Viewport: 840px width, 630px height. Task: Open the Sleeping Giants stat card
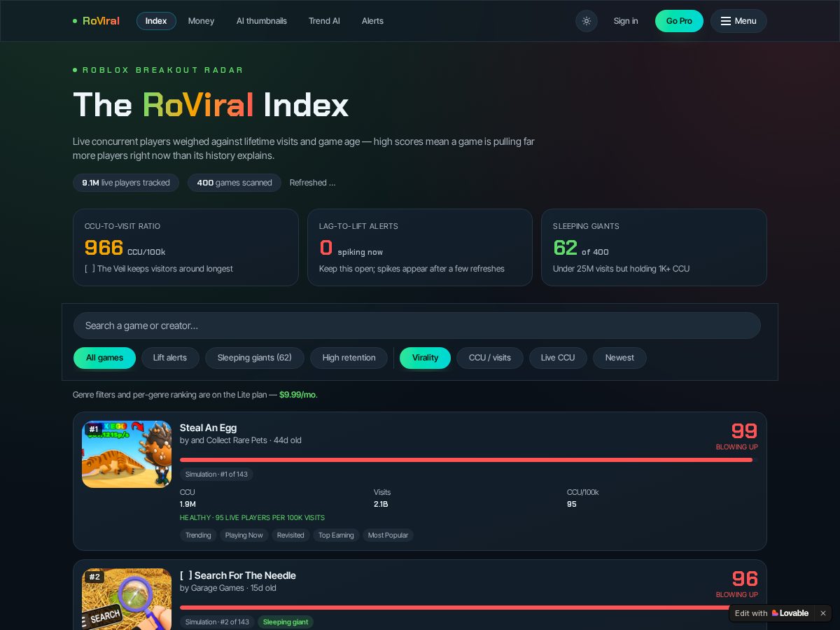pos(654,247)
